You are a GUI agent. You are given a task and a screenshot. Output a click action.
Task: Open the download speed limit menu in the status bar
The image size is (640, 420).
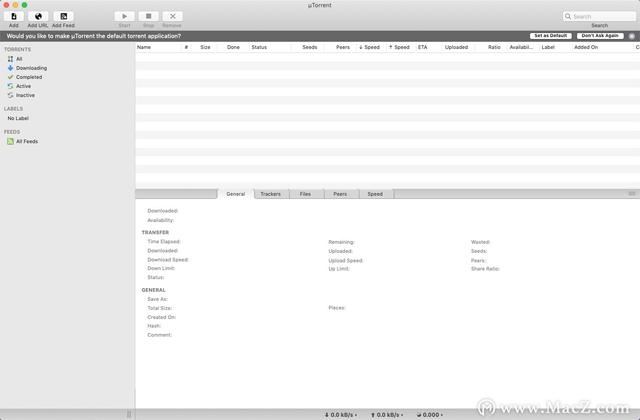(340, 415)
